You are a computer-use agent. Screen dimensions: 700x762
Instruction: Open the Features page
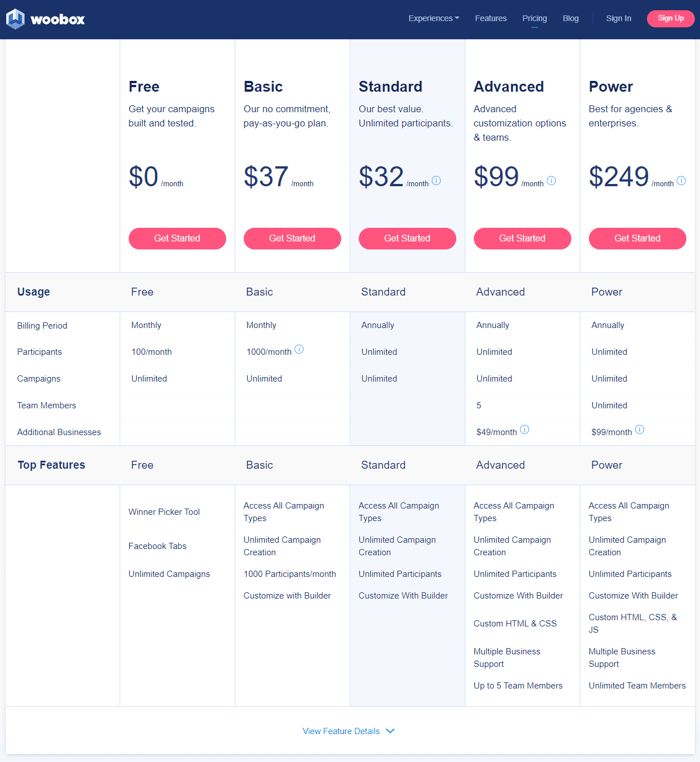click(x=490, y=18)
